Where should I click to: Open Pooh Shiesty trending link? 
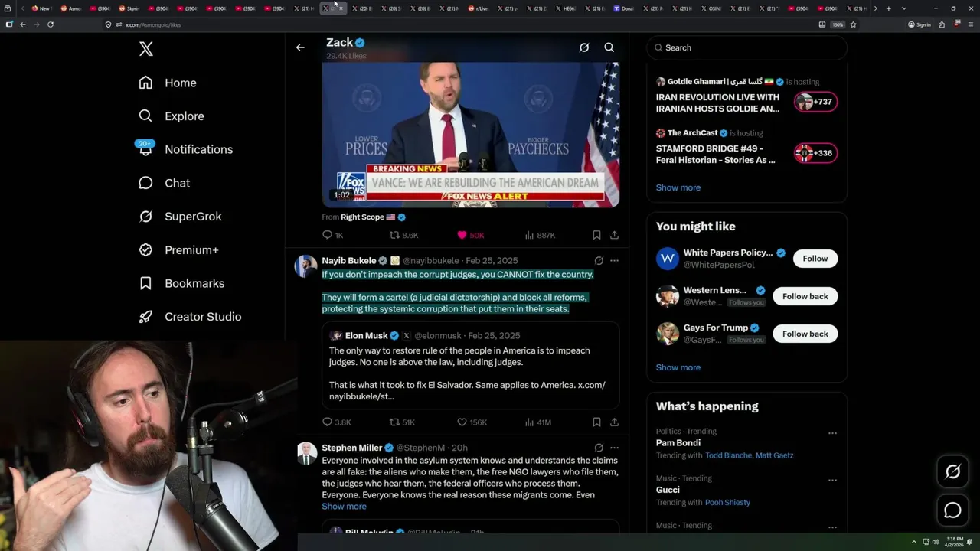click(727, 503)
